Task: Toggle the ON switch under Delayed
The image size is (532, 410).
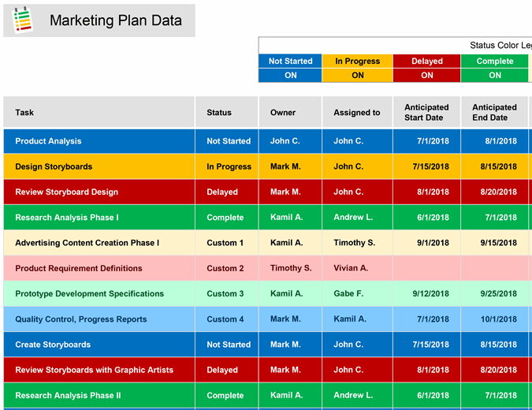Action: pyautogui.click(x=426, y=76)
